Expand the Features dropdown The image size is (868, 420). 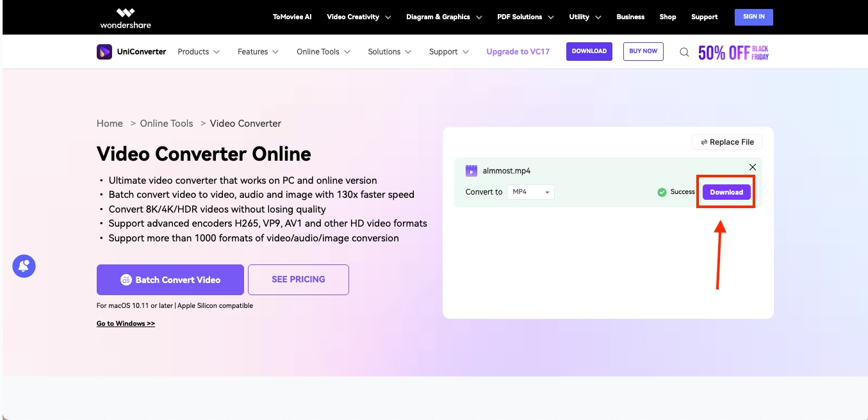253,51
